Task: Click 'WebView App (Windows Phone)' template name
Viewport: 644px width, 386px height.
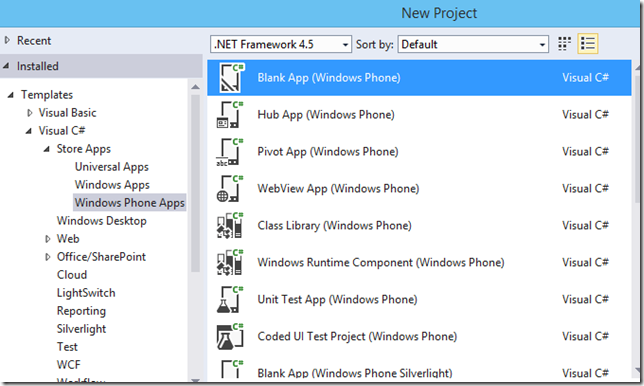Action: click(x=338, y=188)
